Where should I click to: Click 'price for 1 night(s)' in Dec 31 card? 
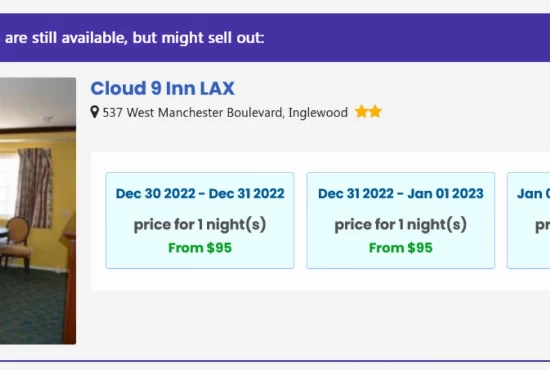coord(401,224)
